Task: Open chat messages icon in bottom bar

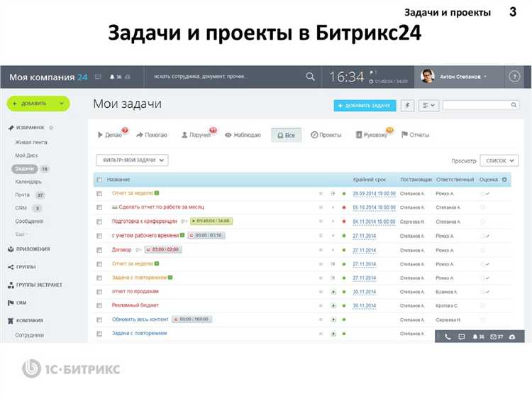Action: pyautogui.click(x=462, y=337)
